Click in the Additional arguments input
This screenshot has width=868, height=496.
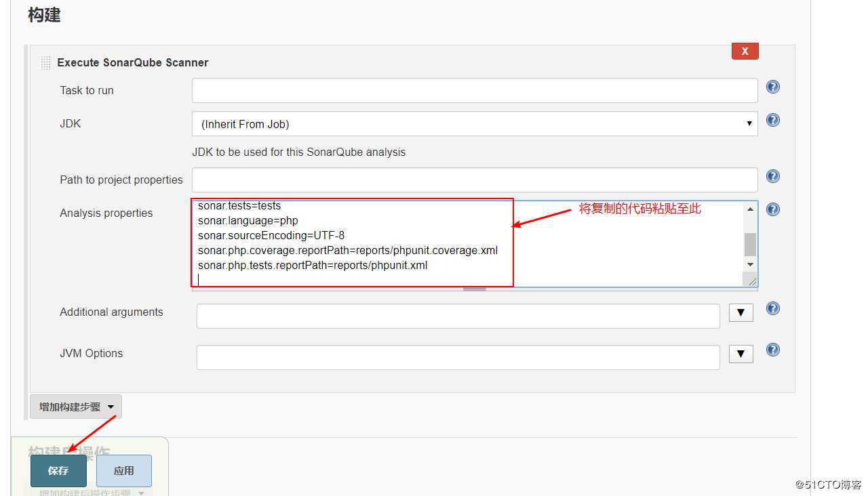(x=458, y=316)
